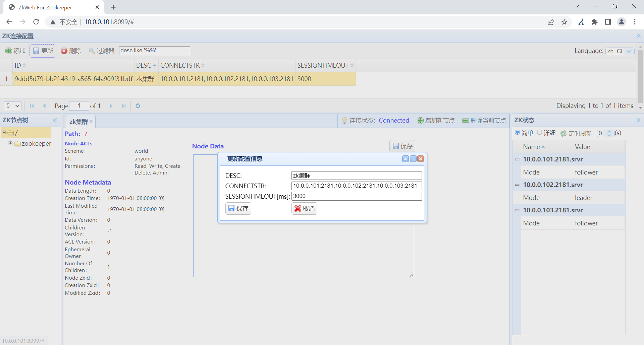Click the CONNECTSTR input in dialog
644x345 pixels.
click(x=357, y=186)
